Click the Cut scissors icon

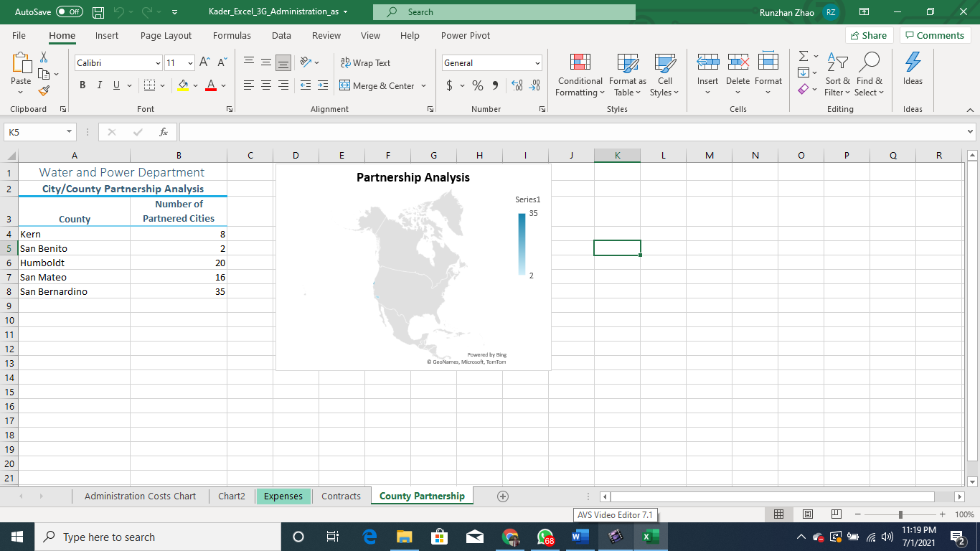44,57
